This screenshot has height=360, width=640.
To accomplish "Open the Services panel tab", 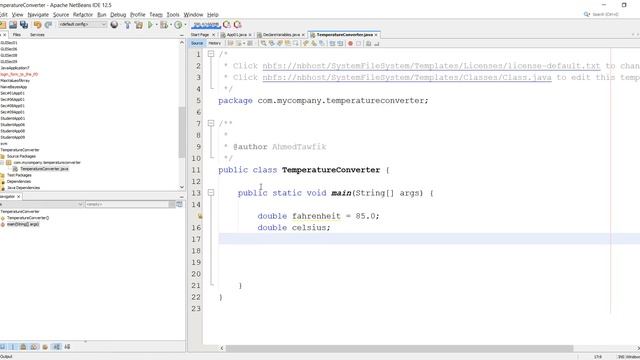I will pos(37,35).
